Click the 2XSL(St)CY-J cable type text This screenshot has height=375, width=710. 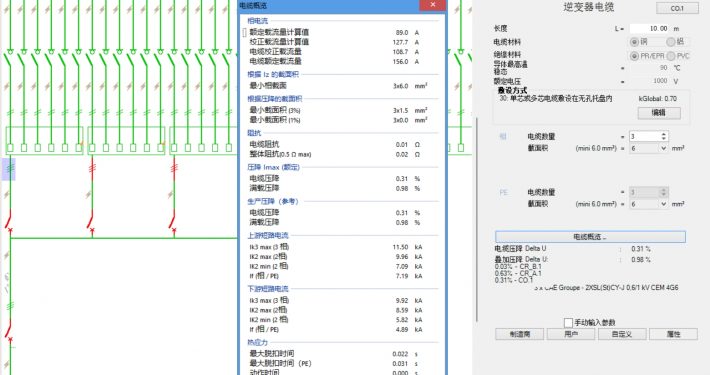606,288
